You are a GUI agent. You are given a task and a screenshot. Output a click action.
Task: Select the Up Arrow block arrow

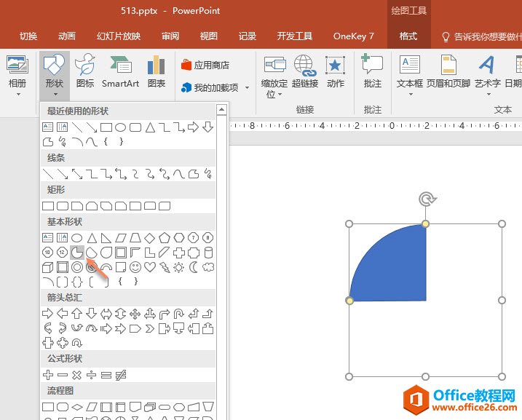point(77,314)
